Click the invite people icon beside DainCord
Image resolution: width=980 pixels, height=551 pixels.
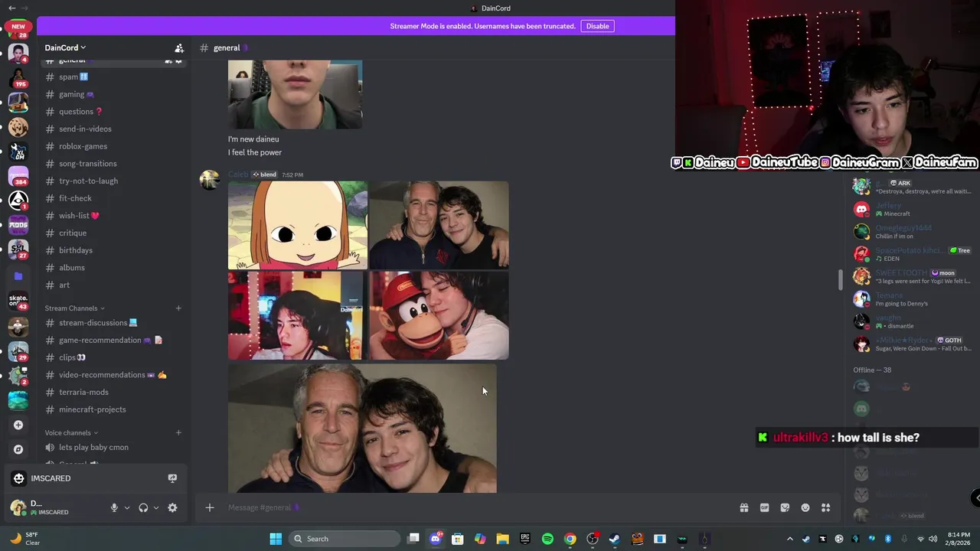178,48
